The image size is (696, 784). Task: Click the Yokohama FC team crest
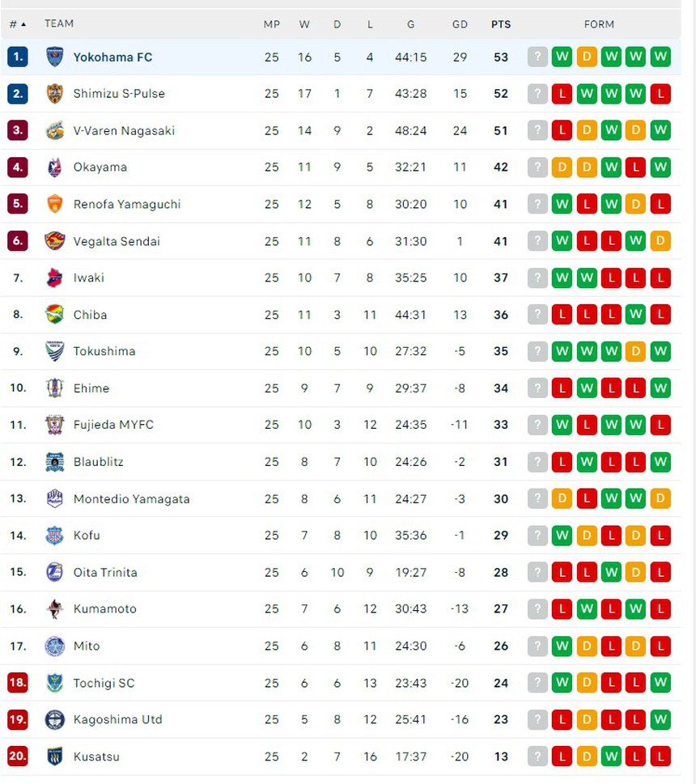(54, 57)
